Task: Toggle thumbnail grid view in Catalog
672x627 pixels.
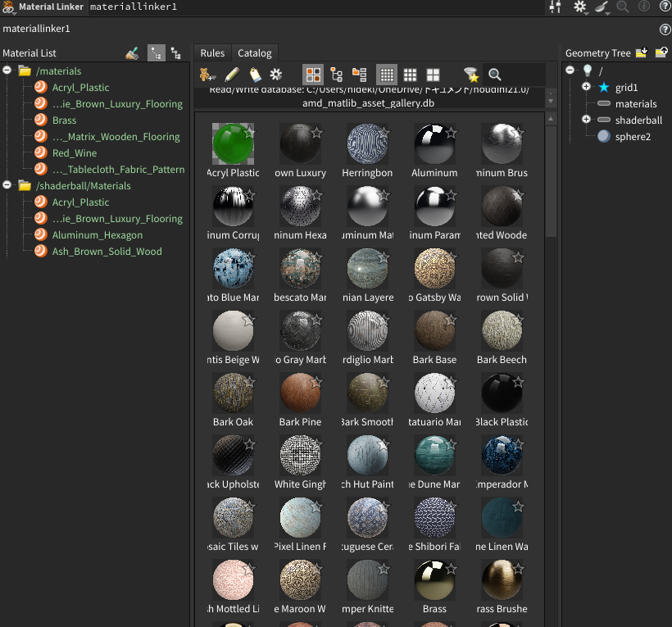Action: tap(313, 75)
